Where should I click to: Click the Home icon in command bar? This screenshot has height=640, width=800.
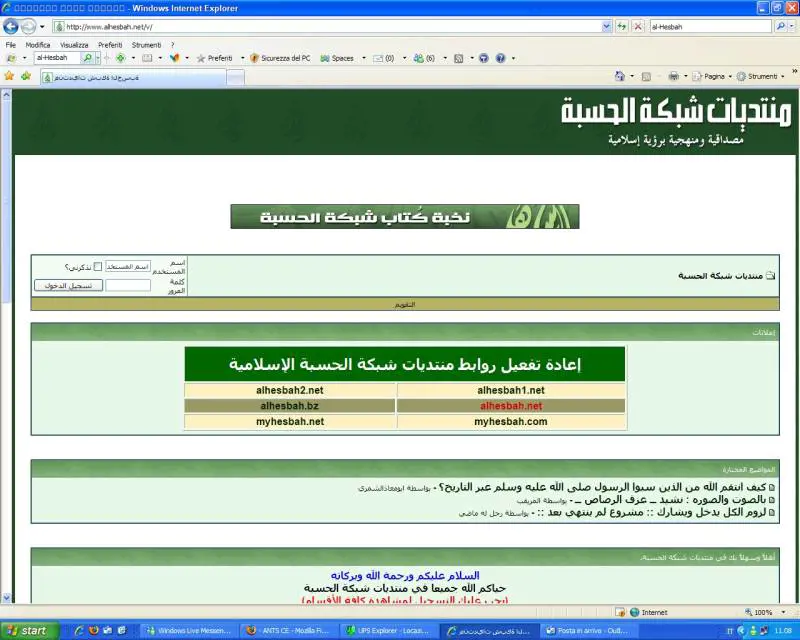coord(620,76)
